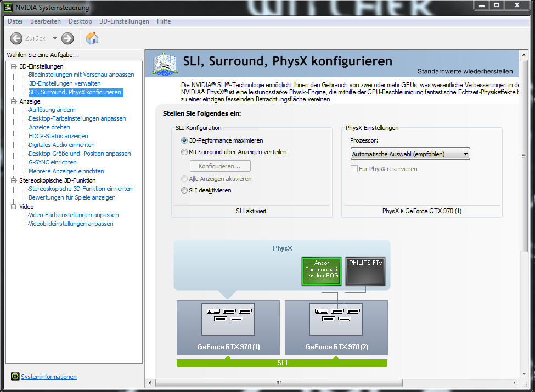535x392 pixels.
Task: Select the Alle Anzeigen aktivieren option
Action: tap(184, 179)
